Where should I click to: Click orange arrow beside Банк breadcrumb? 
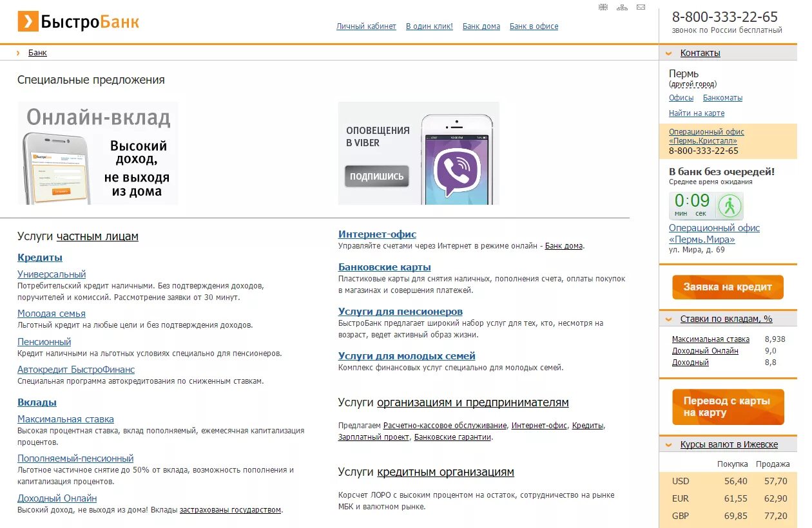[x=18, y=53]
